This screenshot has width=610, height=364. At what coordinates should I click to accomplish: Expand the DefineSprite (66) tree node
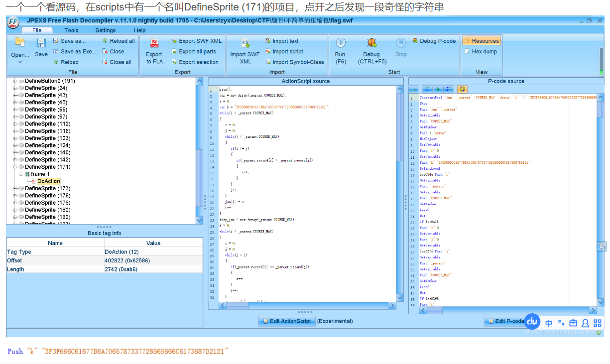pyautogui.click(x=15, y=110)
